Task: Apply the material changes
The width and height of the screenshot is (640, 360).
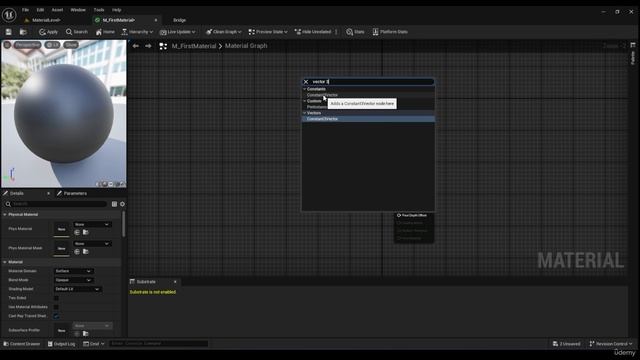Action: 48,32
